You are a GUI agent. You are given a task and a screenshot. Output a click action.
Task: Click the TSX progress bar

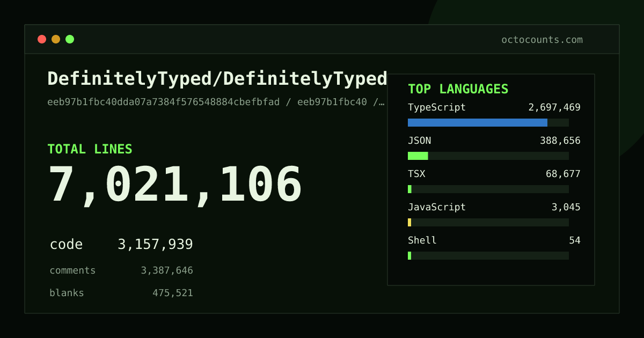coord(488,189)
